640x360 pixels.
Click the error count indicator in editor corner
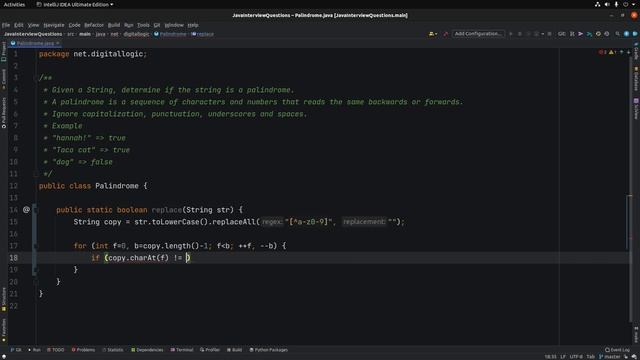click(602, 52)
